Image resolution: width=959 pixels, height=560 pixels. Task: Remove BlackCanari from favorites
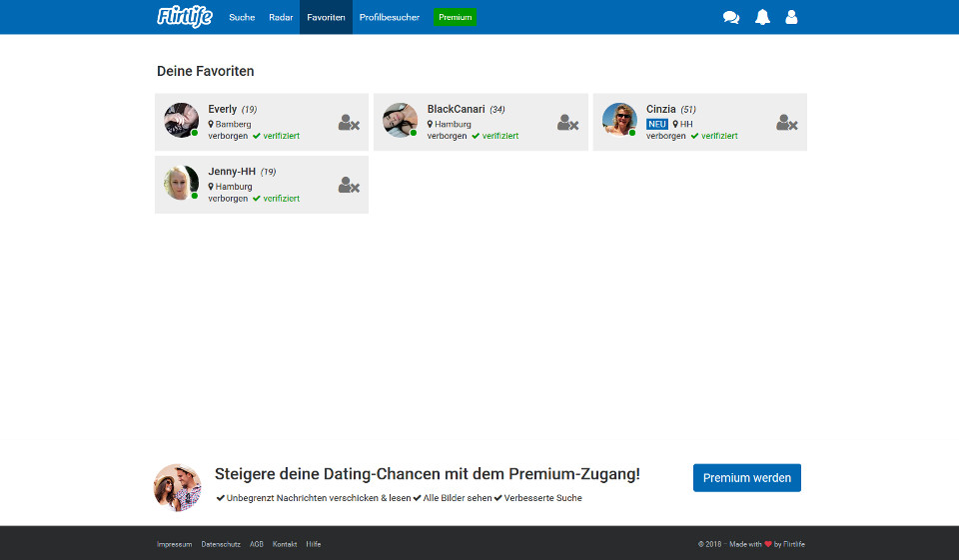tap(567, 123)
